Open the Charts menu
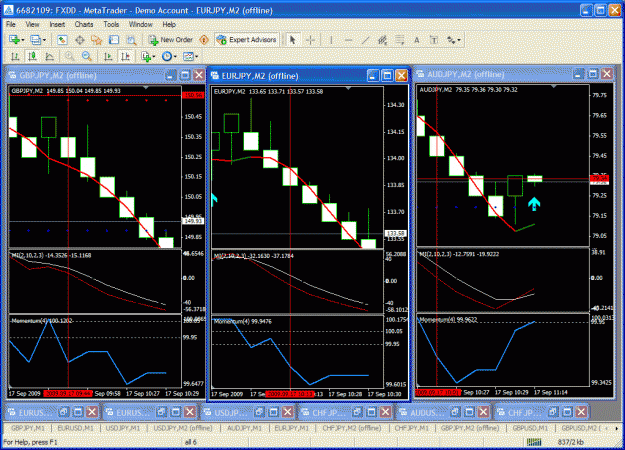 (x=84, y=24)
